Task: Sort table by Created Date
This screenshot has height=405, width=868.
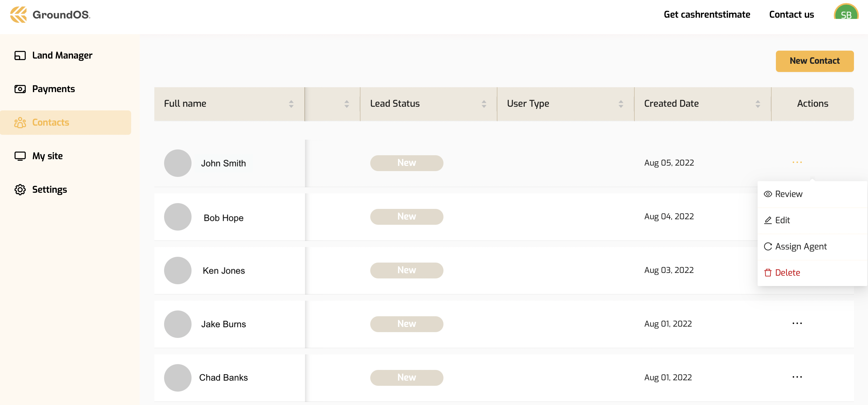Action: coord(758,104)
